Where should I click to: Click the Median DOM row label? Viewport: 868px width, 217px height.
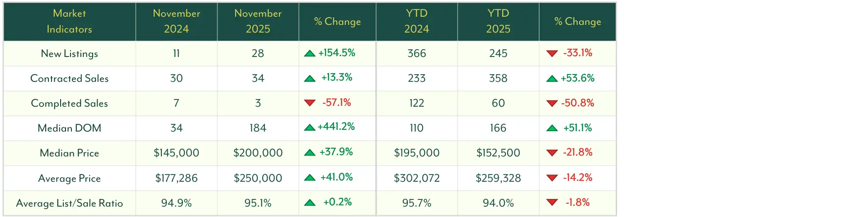coord(69,128)
